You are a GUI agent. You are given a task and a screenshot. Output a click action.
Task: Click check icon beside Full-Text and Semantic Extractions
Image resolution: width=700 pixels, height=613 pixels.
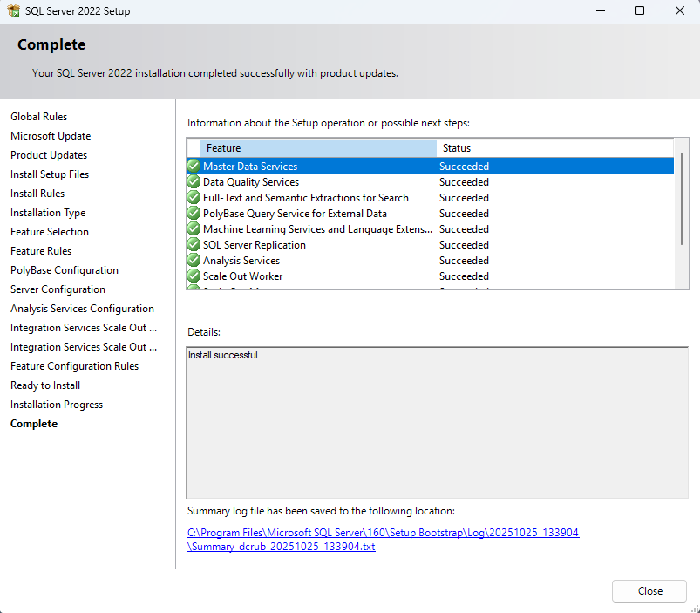click(194, 197)
